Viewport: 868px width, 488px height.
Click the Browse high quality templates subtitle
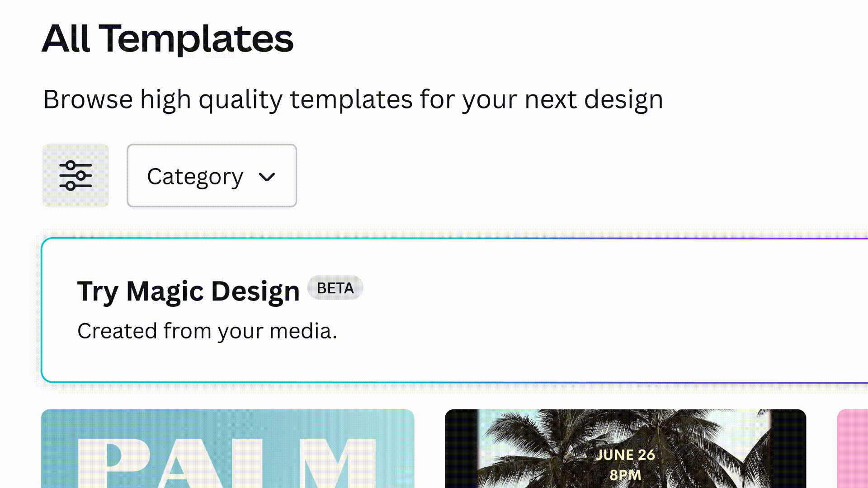353,99
